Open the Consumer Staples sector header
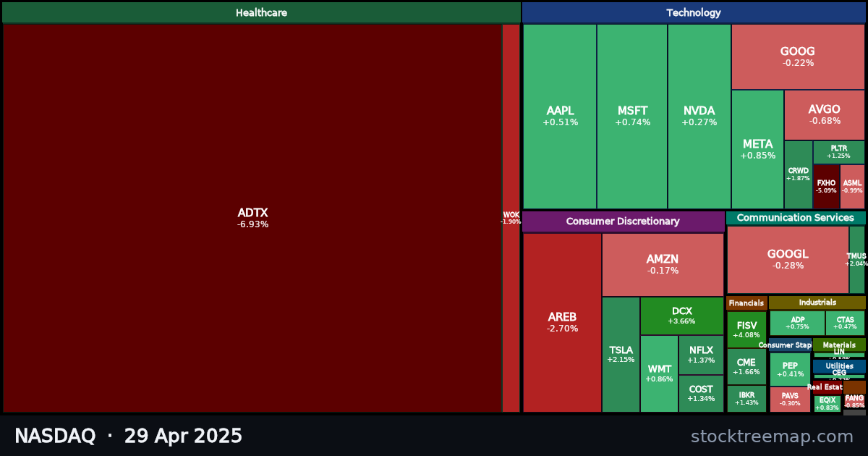Image resolution: width=868 pixels, height=456 pixels. (x=789, y=345)
